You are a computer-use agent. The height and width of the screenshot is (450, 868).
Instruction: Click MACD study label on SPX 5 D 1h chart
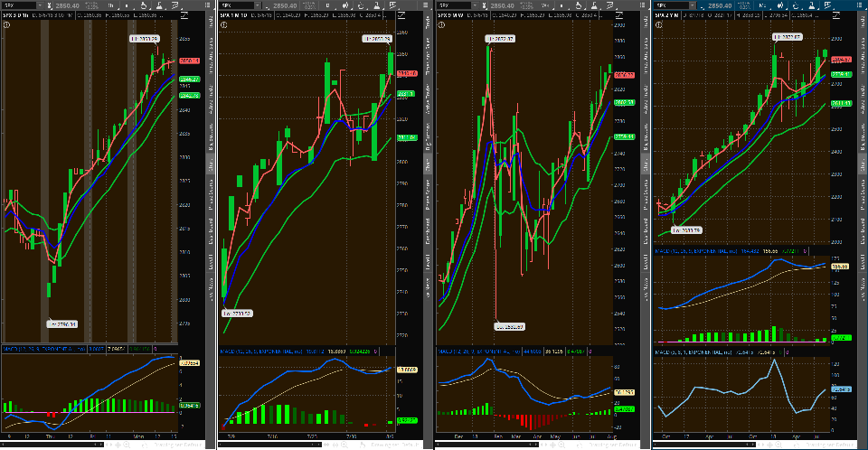pos(44,350)
